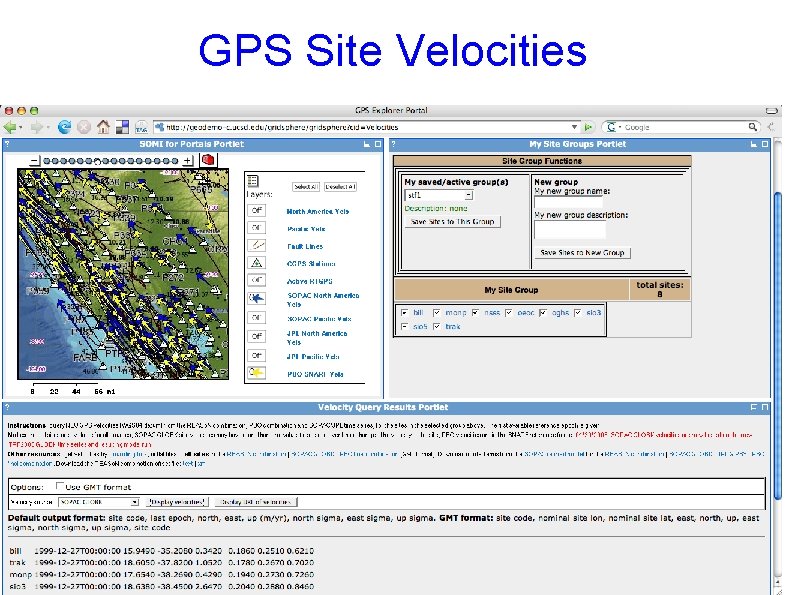The height and width of the screenshot is (595, 794).
Task: Click the page vertical scrollbar thumb
Action: 778,345
